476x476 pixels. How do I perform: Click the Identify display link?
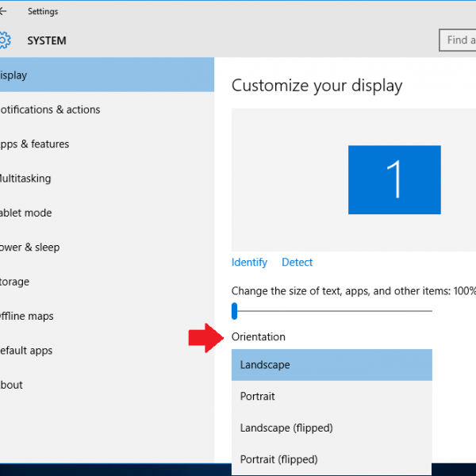(x=249, y=263)
